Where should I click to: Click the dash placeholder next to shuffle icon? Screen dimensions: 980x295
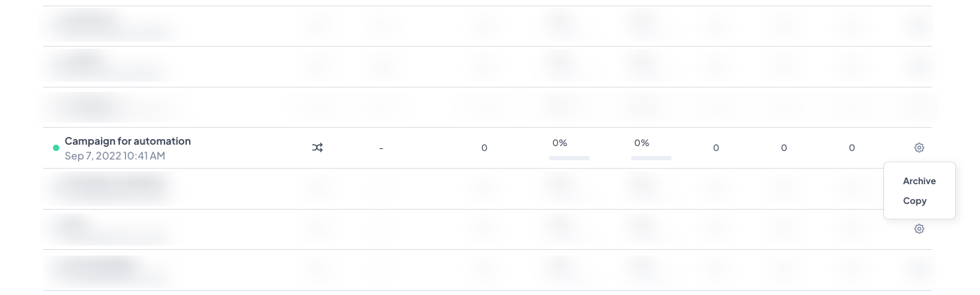pyautogui.click(x=381, y=148)
